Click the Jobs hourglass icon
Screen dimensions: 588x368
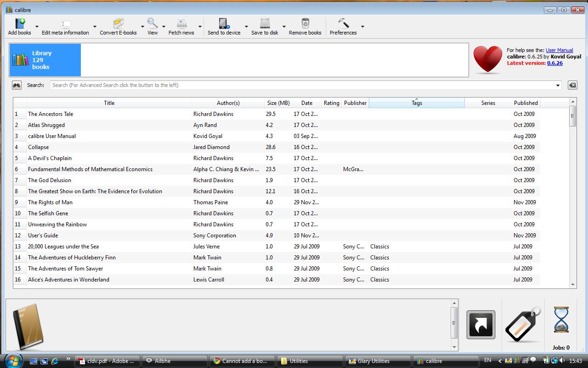click(x=561, y=320)
